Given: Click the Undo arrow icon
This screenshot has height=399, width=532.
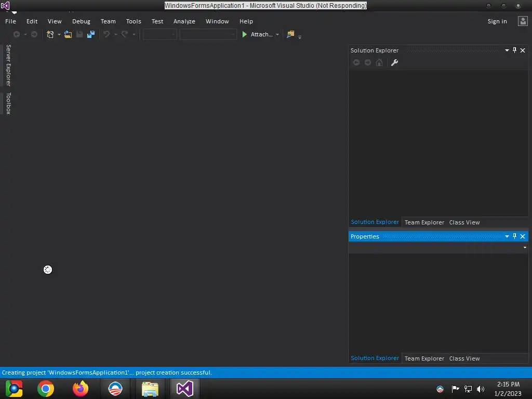Looking at the screenshot, I should click(x=107, y=34).
